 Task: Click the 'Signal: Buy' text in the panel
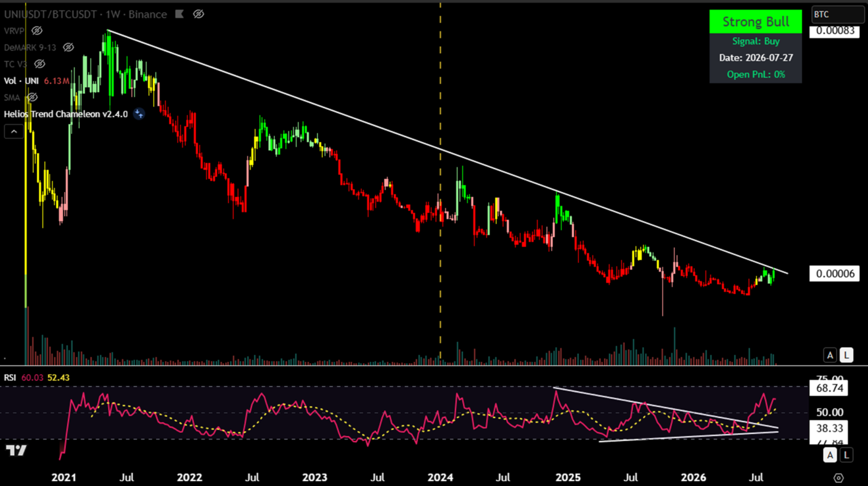pos(756,41)
